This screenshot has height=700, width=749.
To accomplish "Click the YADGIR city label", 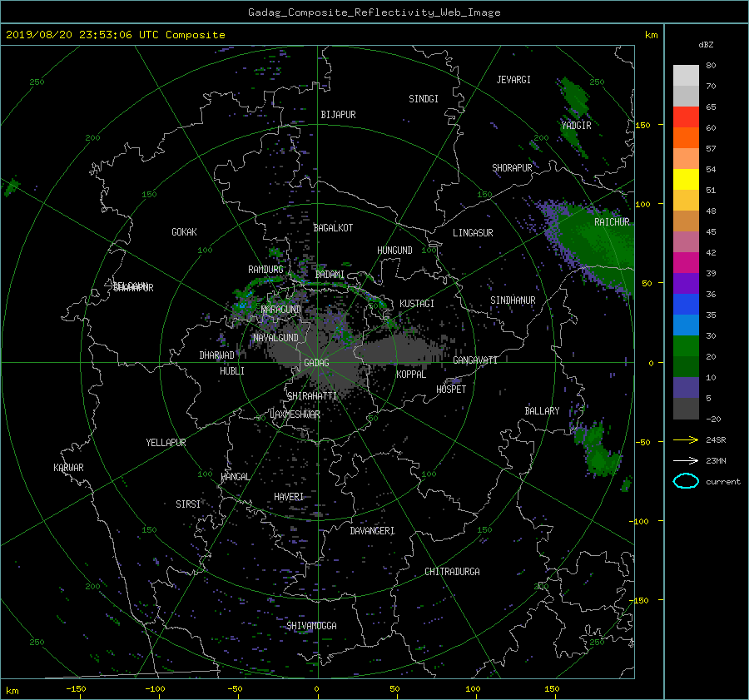I will pyautogui.click(x=576, y=126).
